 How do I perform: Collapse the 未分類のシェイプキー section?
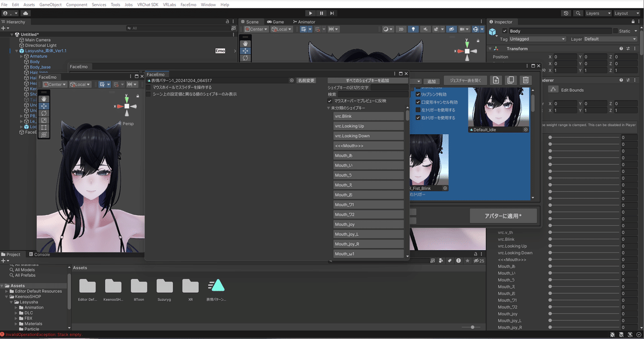[x=330, y=108]
